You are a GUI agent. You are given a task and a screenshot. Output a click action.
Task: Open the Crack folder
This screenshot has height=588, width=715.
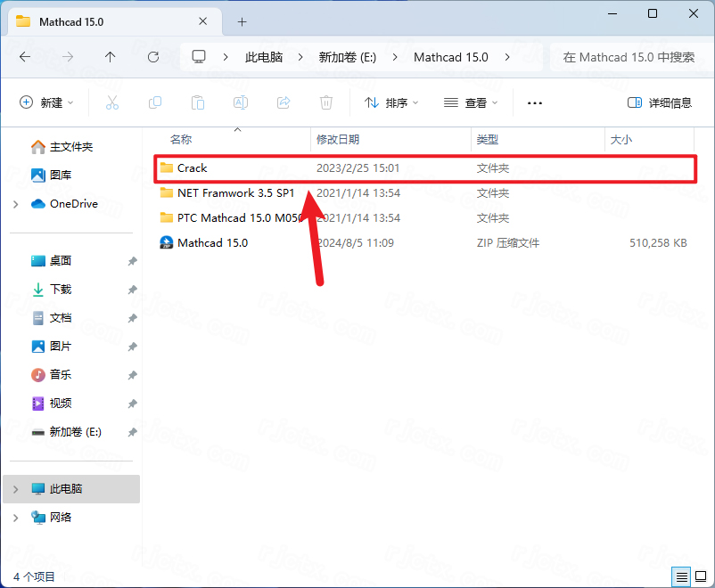(193, 167)
